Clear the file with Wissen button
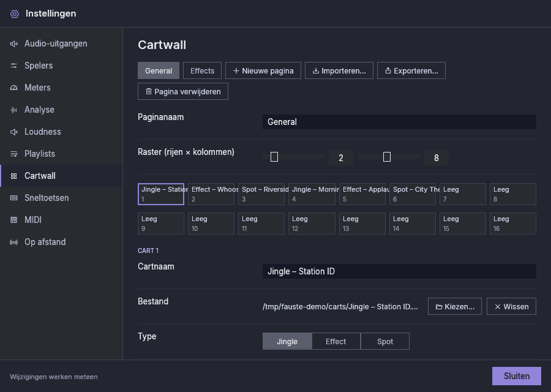Viewport: 551px width, 392px height. 511,306
